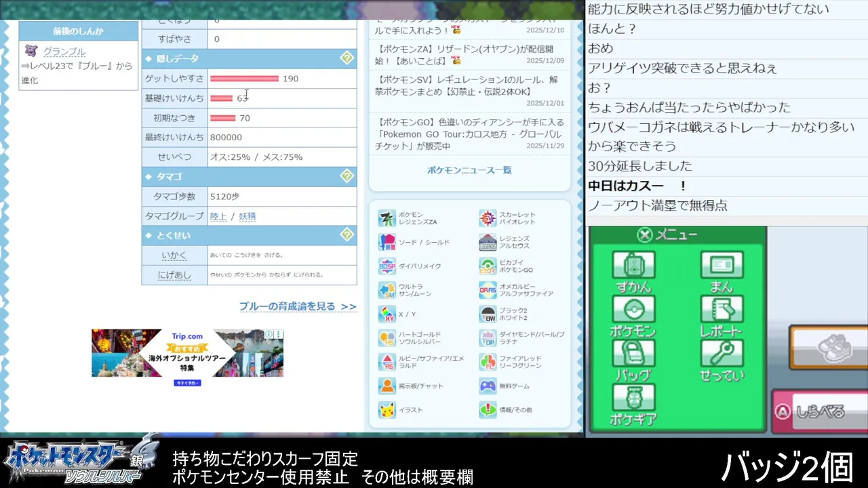
Task: Open the FireRed LeafGreen icon
Action: coord(488,362)
